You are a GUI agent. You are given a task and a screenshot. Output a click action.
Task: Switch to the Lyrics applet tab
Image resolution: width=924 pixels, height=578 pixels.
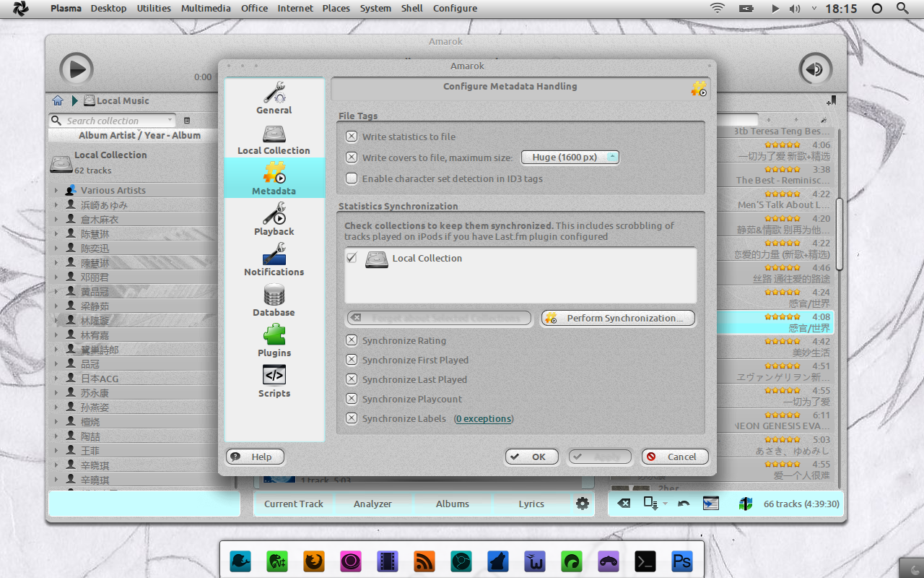[531, 504]
